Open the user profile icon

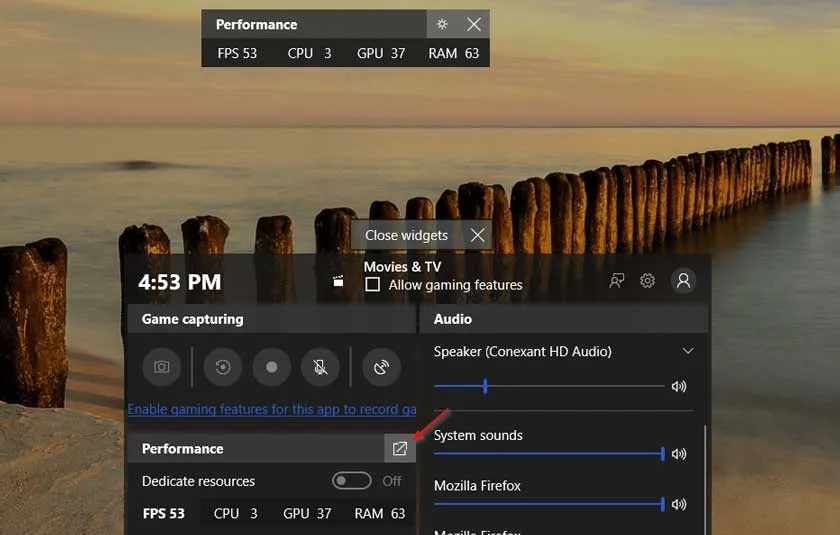[x=683, y=281]
